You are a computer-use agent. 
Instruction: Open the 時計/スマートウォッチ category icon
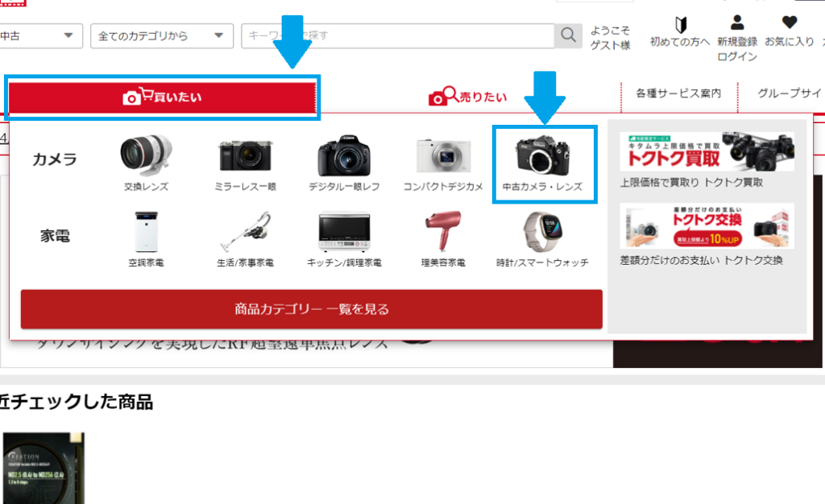click(542, 233)
